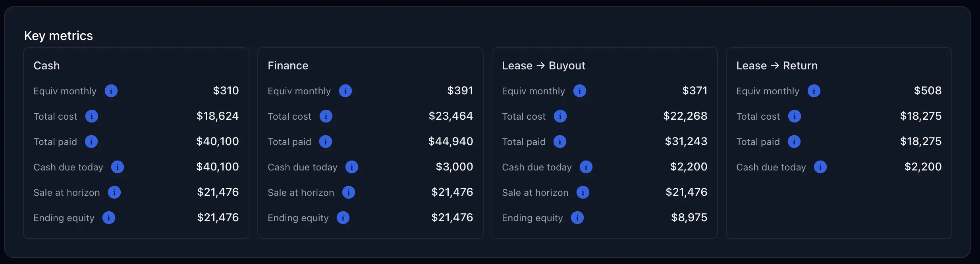Viewport: 980px width, 264px height.
Task: Open info for Lease Buyout Sale at horizon
Action: (x=583, y=192)
